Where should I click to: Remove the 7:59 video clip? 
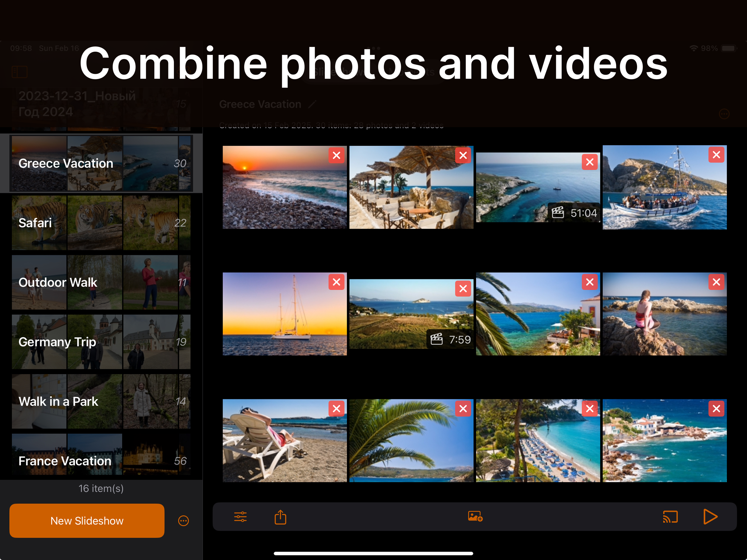click(x=463, y=289)
